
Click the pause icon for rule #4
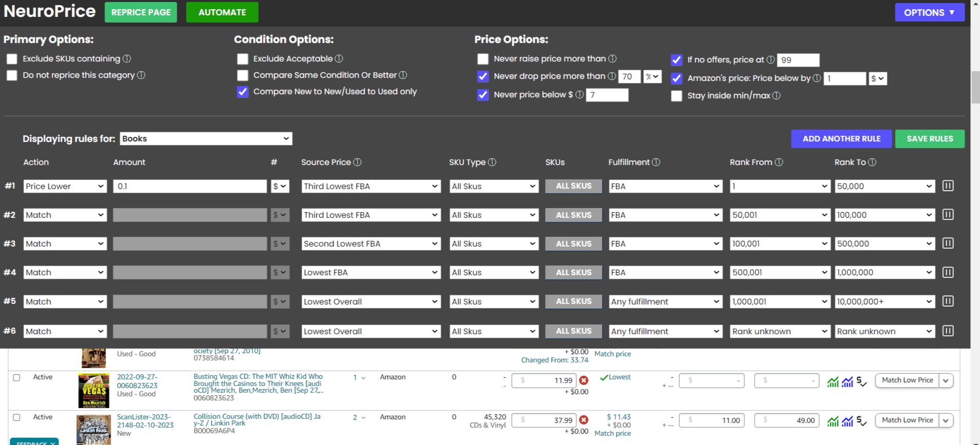[x=948, y=272]
